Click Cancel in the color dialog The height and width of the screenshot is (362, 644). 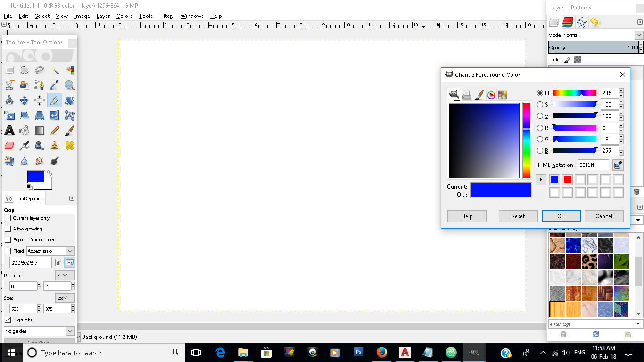click(604, 216)
